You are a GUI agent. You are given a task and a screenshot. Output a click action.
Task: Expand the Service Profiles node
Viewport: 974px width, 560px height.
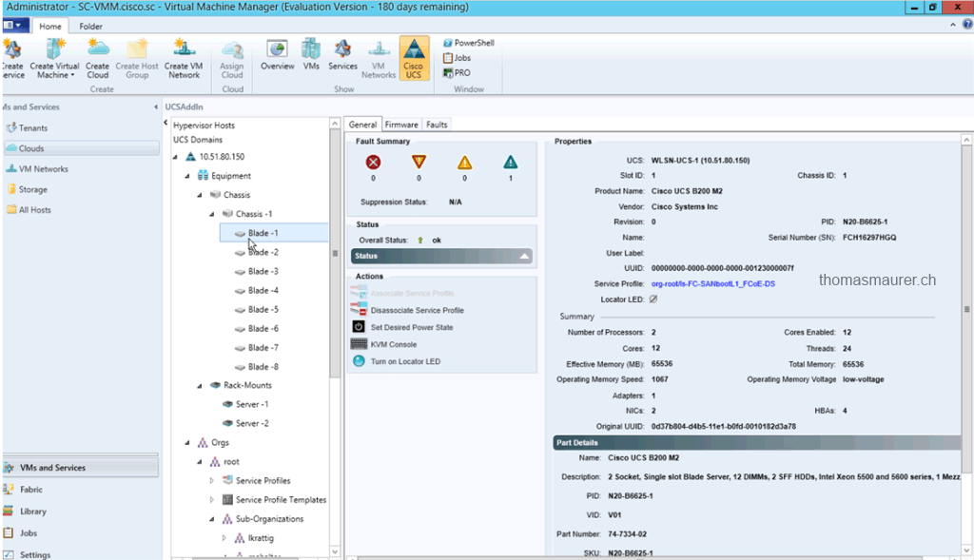click(212, 480)
